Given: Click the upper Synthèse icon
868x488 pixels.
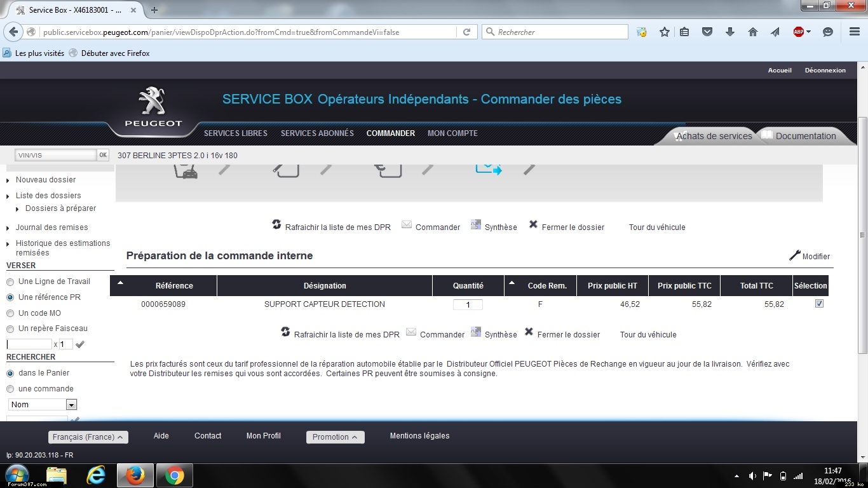Looking at the screenshot, I should click(x=476, y=224).
